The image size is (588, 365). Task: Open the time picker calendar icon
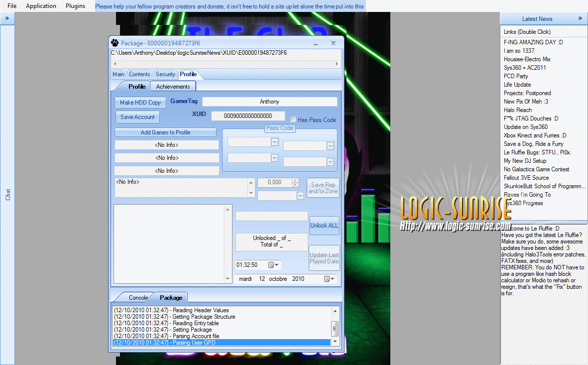tap(273, 265)
